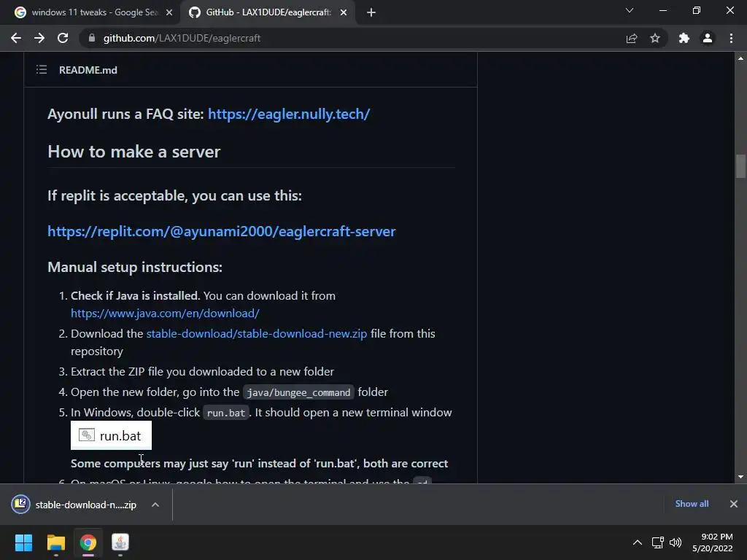Click 'Check if Java is installed.' text
The height and width of the screenshot is (560, 747).
pyautogui.click(x=135, y=296)
